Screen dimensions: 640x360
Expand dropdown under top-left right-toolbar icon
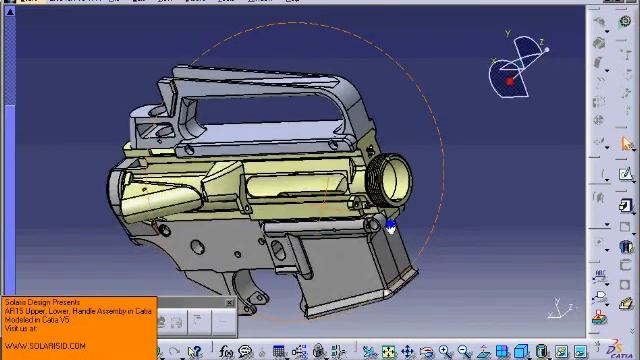[607, 31]
